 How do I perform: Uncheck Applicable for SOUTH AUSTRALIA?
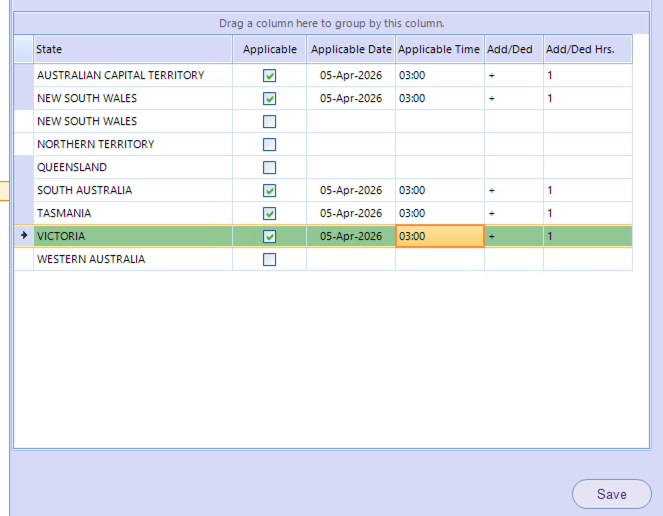tap(269, 191)
